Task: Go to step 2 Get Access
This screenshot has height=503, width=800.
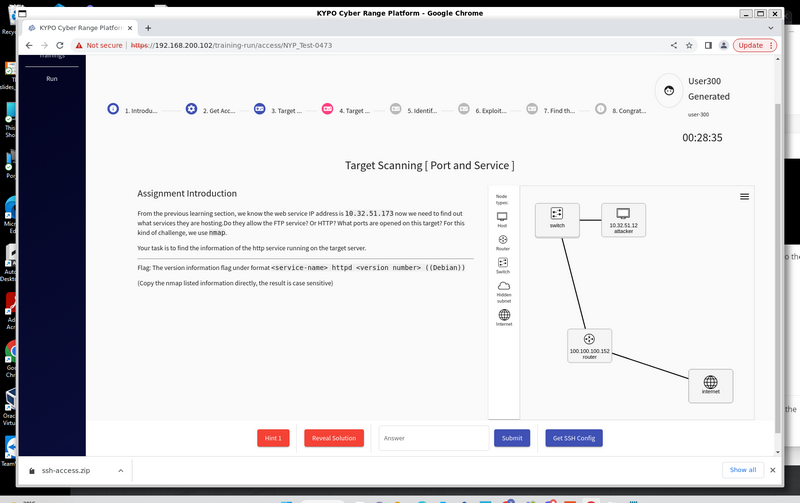Action: (x=213, y=110)
